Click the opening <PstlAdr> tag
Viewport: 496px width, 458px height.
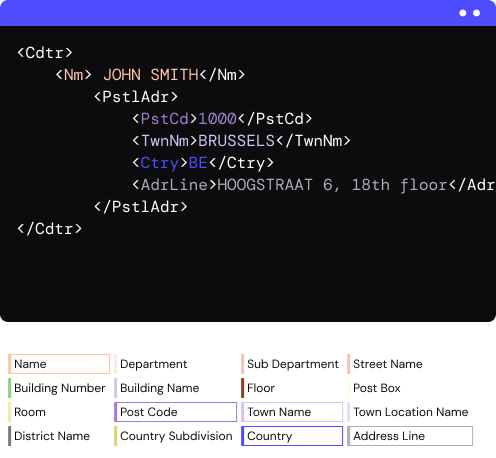coord(136,97)
